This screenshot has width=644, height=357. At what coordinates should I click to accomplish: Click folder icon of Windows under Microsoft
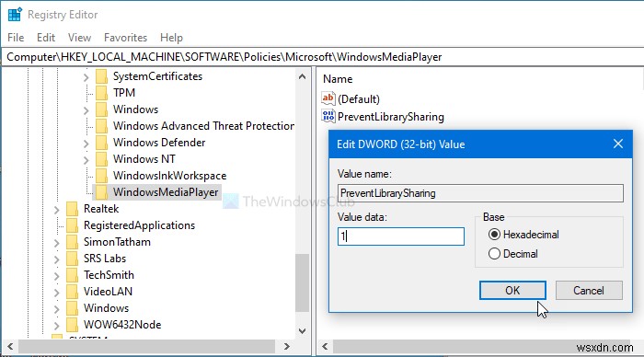(101, 109)
